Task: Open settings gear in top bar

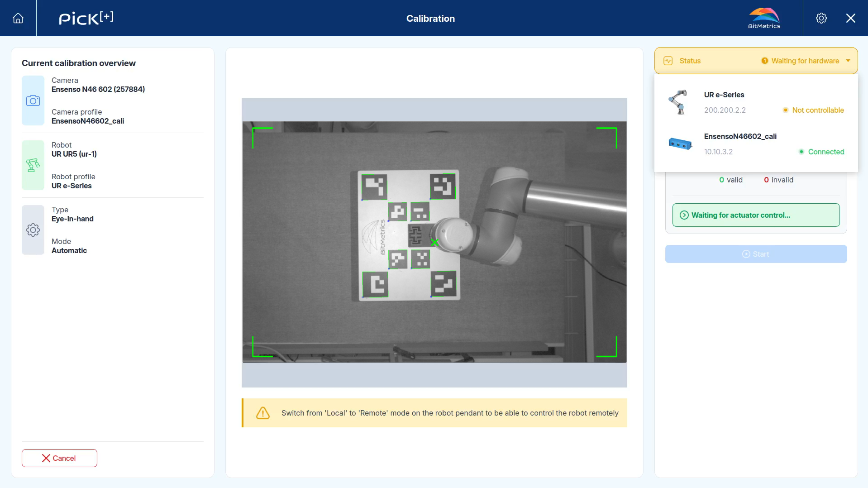Action: pyautogui.click(x=821, y=18)
